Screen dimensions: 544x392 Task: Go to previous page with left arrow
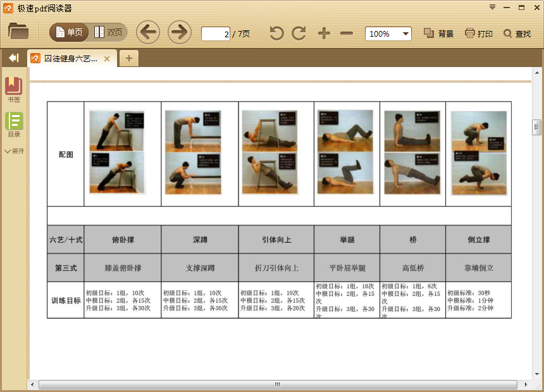(148, 33)
